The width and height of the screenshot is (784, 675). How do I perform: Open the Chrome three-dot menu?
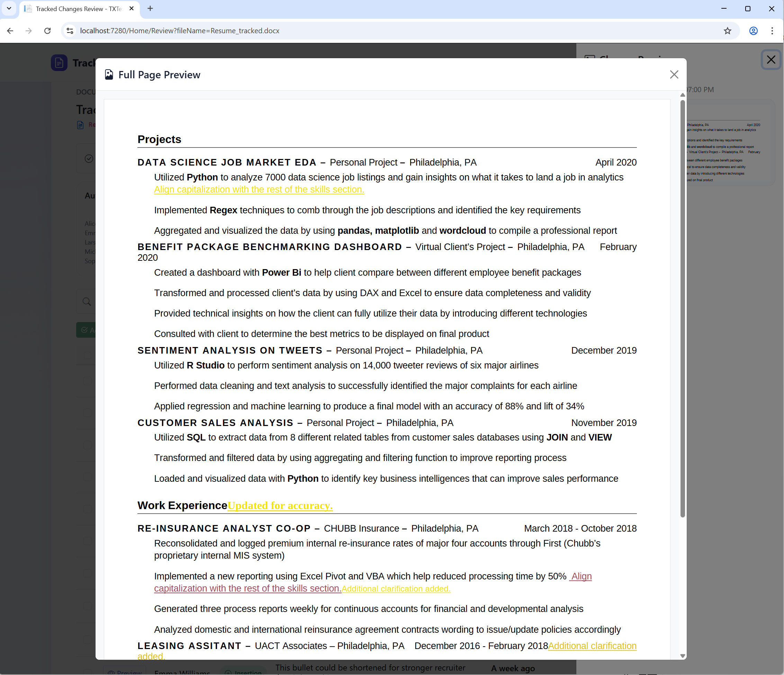pos(772,31)
